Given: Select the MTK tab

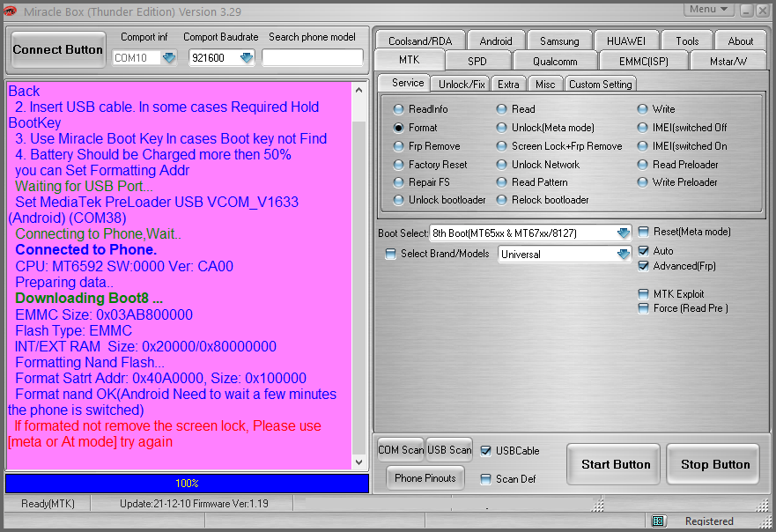Looking at the screenshot, I should (410, 60).
